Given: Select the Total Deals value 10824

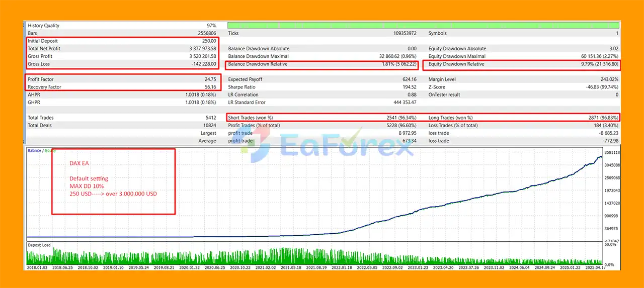Looking at the screenshot, I should pos(209,125).
